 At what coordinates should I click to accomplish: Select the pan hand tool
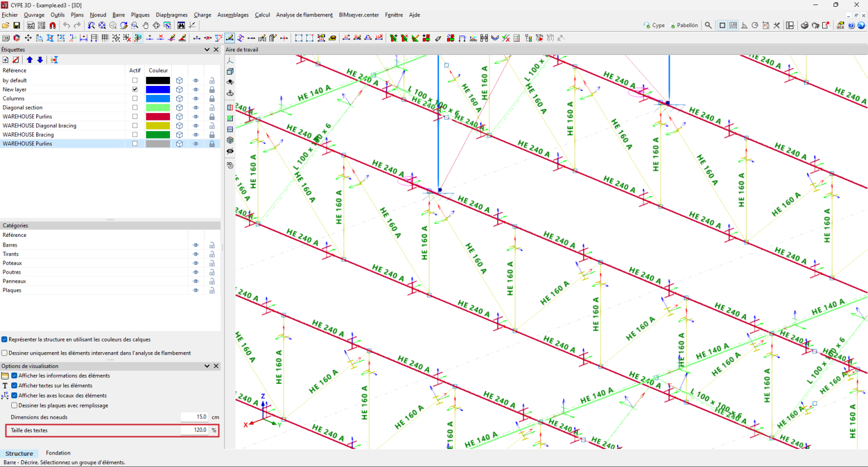point(145,25)
